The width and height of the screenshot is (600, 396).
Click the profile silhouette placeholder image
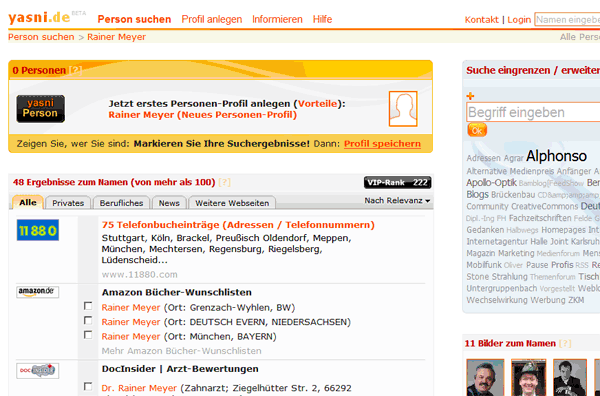click(x=403, y=109)
